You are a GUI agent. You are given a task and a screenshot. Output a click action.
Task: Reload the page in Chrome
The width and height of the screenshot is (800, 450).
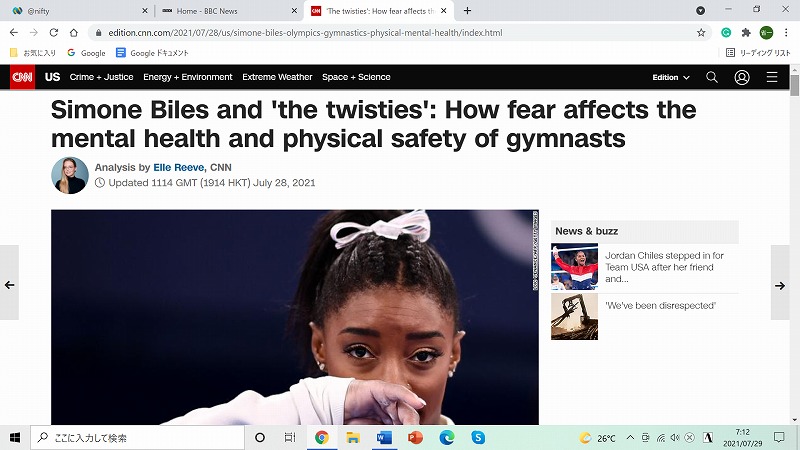point(54,33)
